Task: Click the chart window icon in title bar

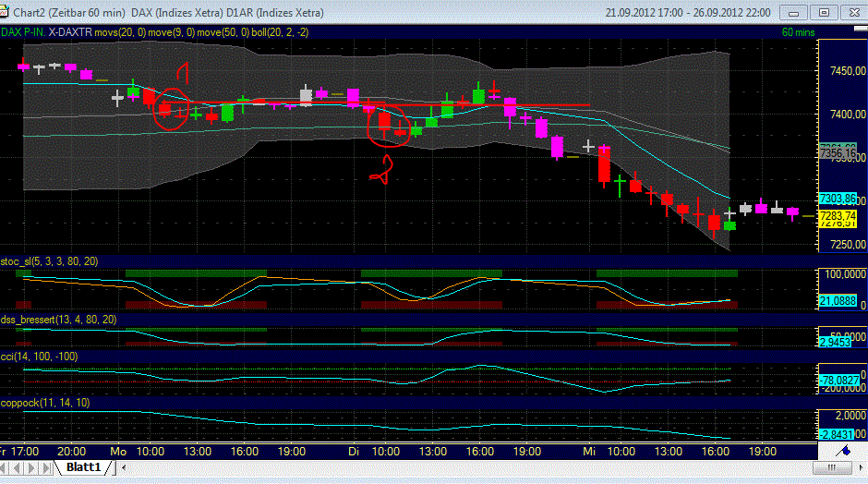Action: (x=3, y=12)
